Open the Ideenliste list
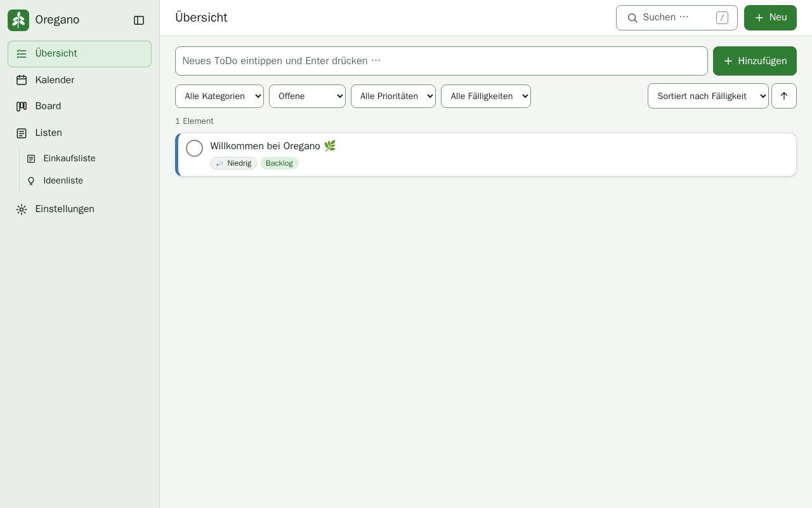 coord(86,181)
